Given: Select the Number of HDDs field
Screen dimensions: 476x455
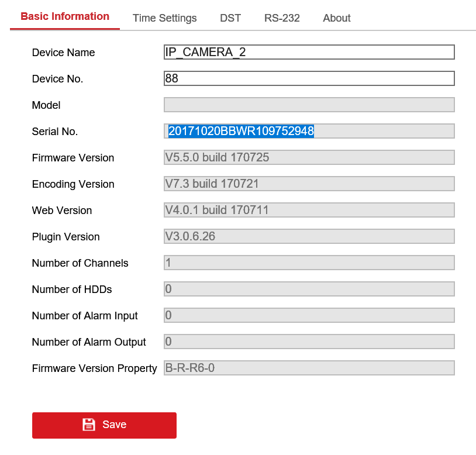Looking at the screenshot, I should click(x=309, y=289).
